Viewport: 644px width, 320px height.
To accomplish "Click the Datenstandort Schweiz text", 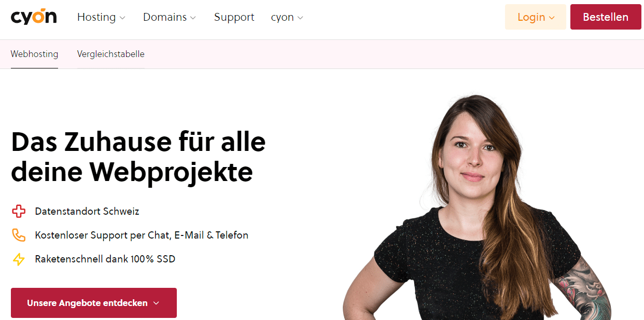I will 87,211.
